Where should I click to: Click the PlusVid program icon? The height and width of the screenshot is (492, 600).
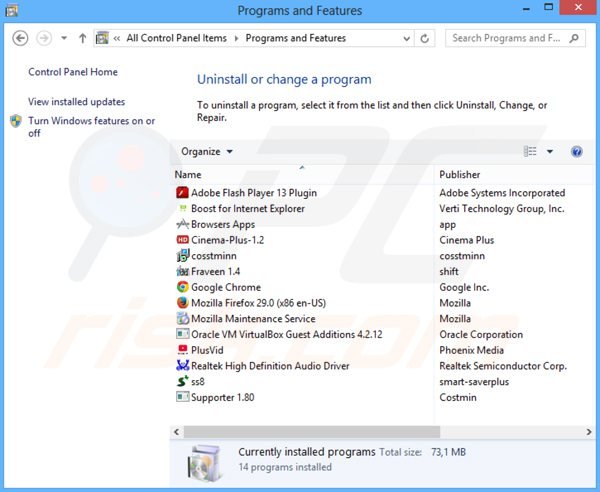pyautogui.click(x=183, y=350)
